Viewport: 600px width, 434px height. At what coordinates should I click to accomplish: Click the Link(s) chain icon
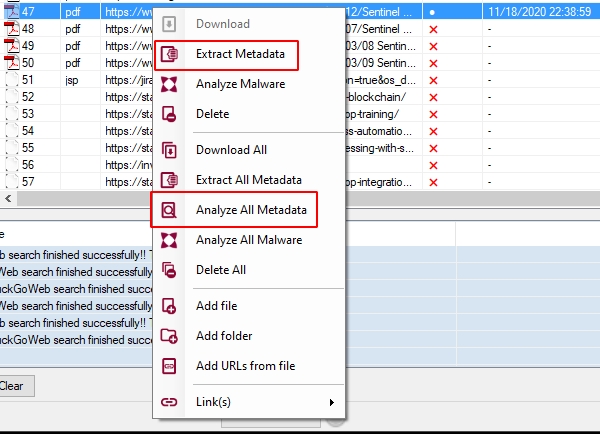coord(169,402)
